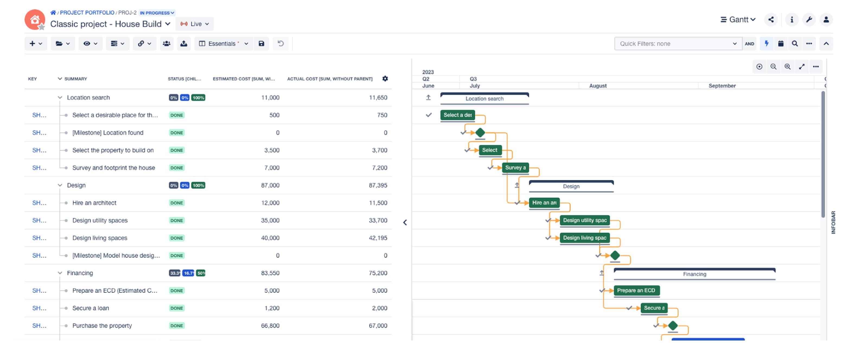Click the Location found milestone diamond

click(480, 133)
